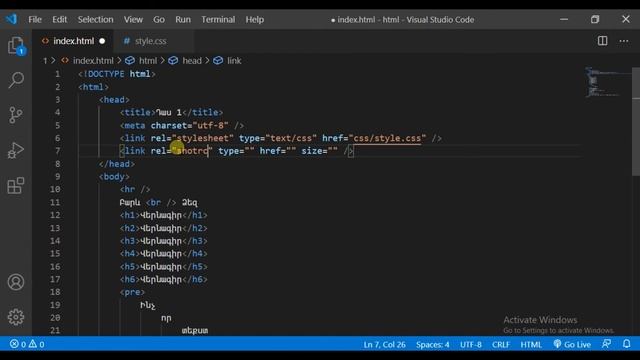The image size is (640, 360).
Task: Place cursor in empty href="" on line 7
Action: coord(291,151)
